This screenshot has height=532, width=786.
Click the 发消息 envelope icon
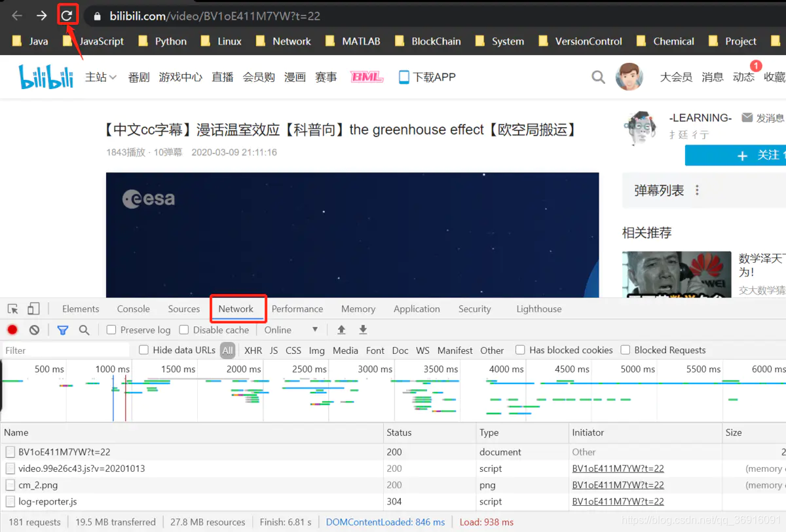pyautogui.click(x=747, y=118)
